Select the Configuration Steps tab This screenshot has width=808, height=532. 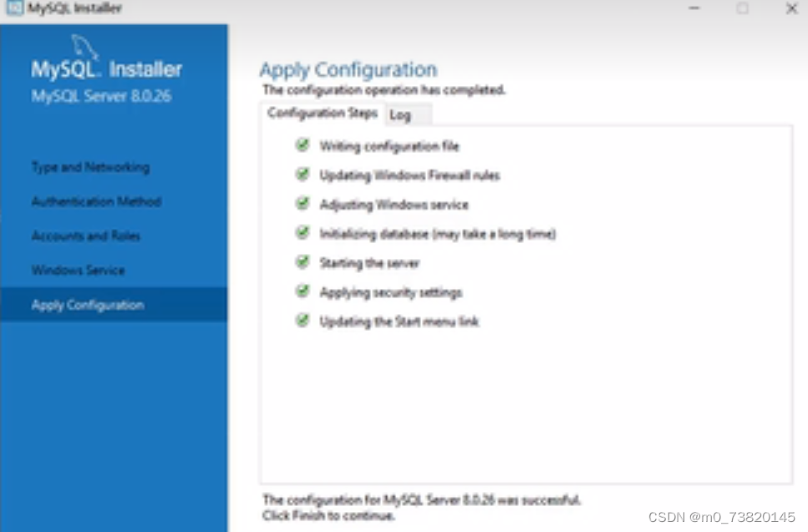(323, 114)
